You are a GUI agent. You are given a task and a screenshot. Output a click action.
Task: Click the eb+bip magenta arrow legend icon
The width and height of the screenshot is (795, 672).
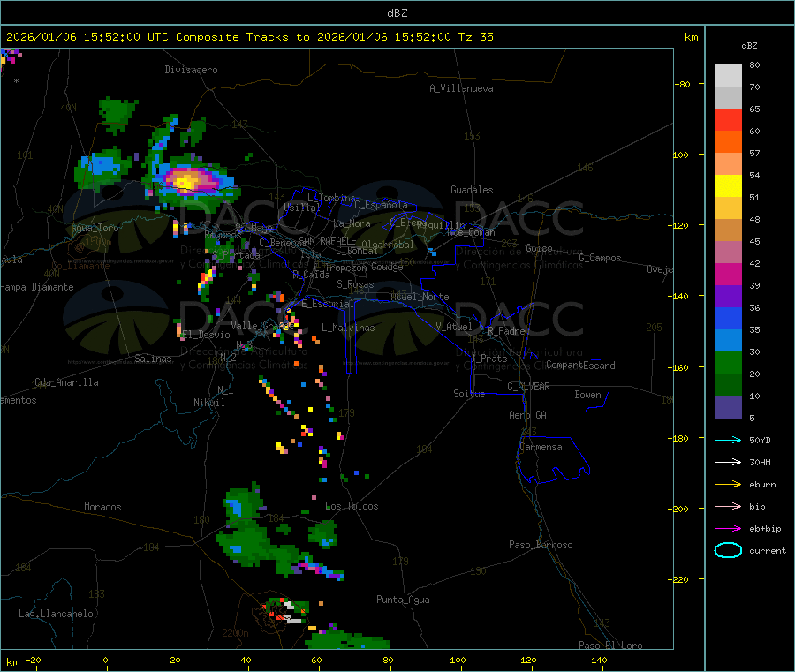728,529
